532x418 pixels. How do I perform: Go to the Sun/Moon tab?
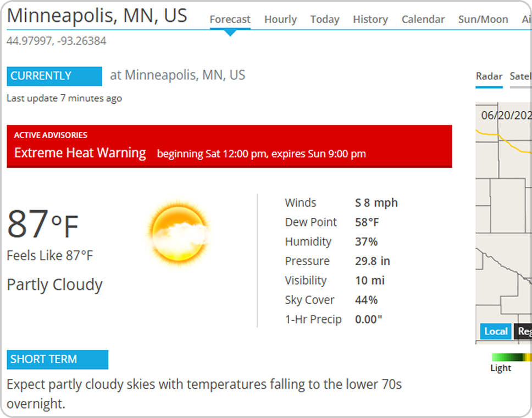point(483,19)
